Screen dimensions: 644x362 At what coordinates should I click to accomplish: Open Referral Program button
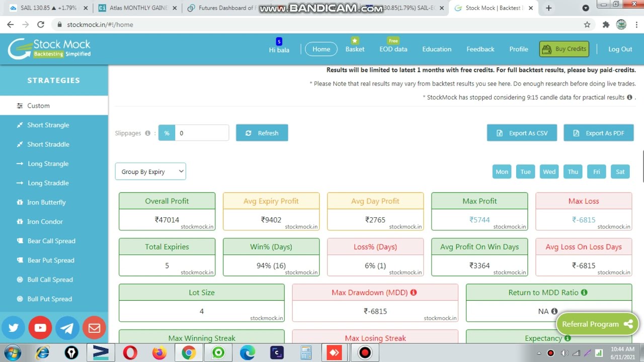coord(598,324)
